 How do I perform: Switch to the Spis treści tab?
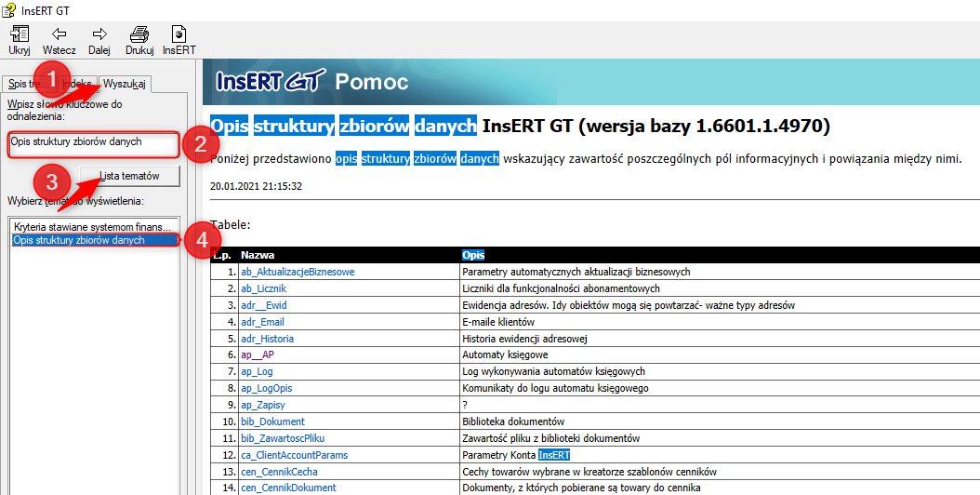[x=30, y=84]
